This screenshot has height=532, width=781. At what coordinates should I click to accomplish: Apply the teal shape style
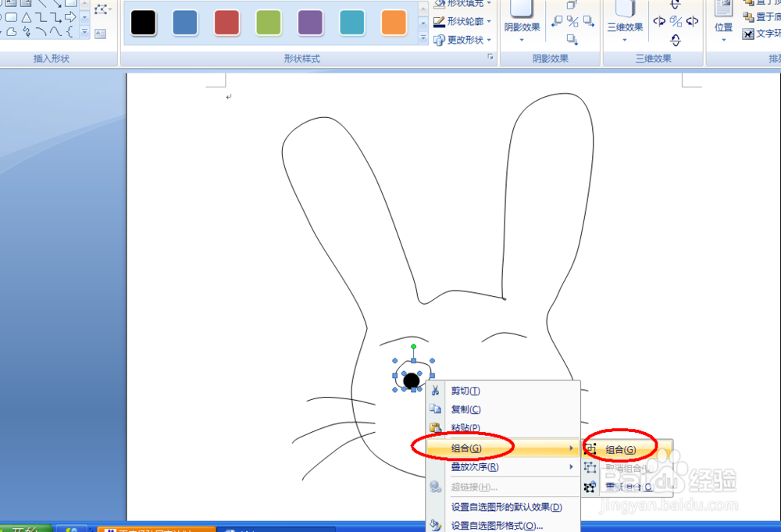[x=352, y=23]
